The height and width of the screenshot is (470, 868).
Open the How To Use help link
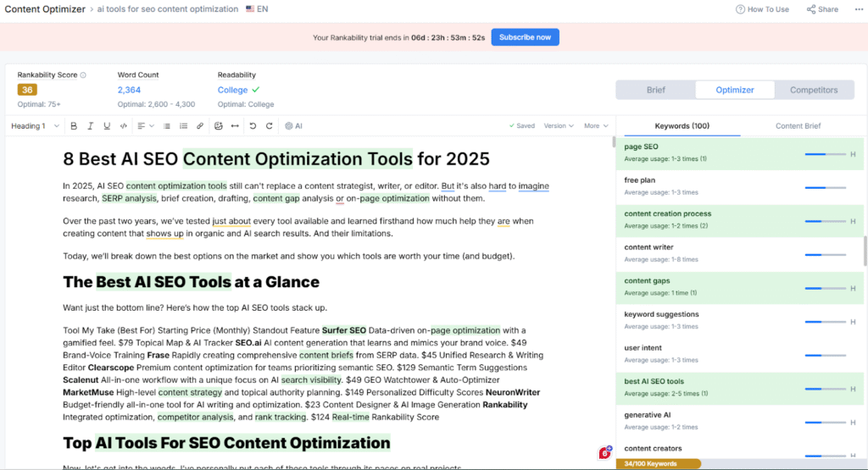[x=762, y=9]
